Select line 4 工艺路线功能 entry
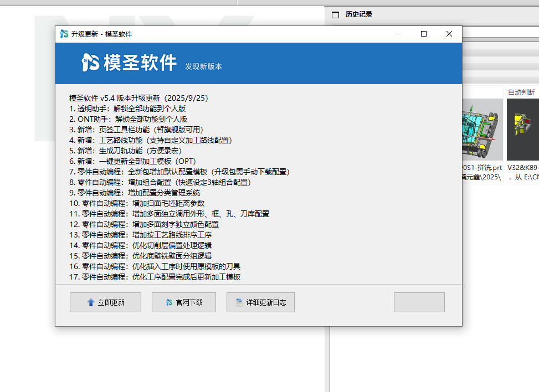Image resolution: width=539 pixels, height=392 pixels. 151,140
